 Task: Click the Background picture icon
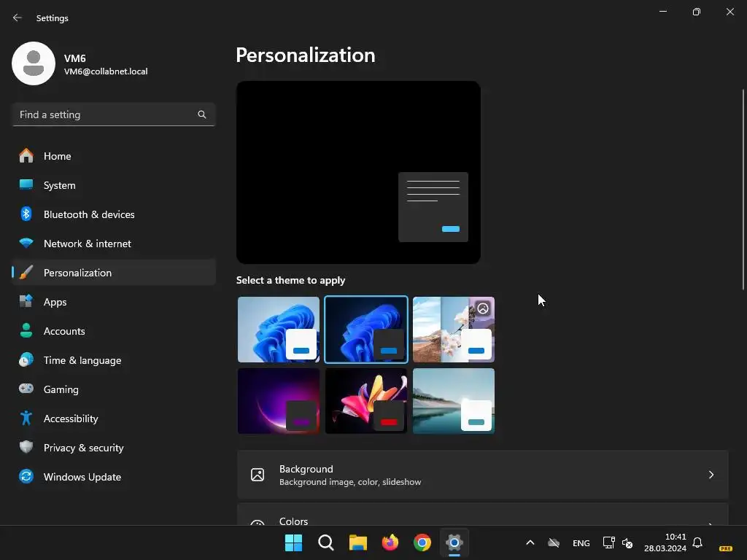(x=258, y=475)
